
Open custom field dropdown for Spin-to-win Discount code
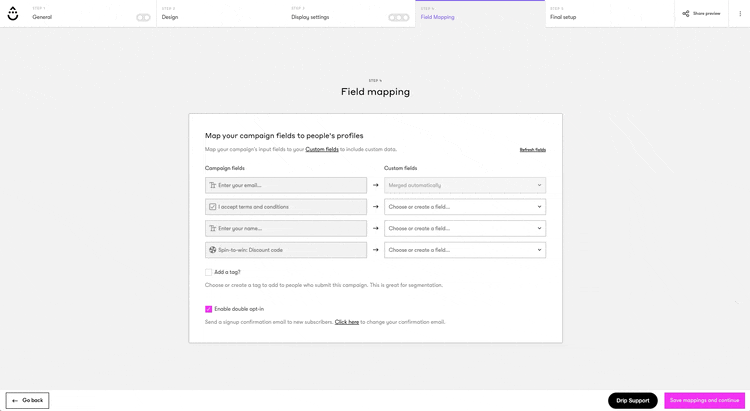[x=465, y=250]
